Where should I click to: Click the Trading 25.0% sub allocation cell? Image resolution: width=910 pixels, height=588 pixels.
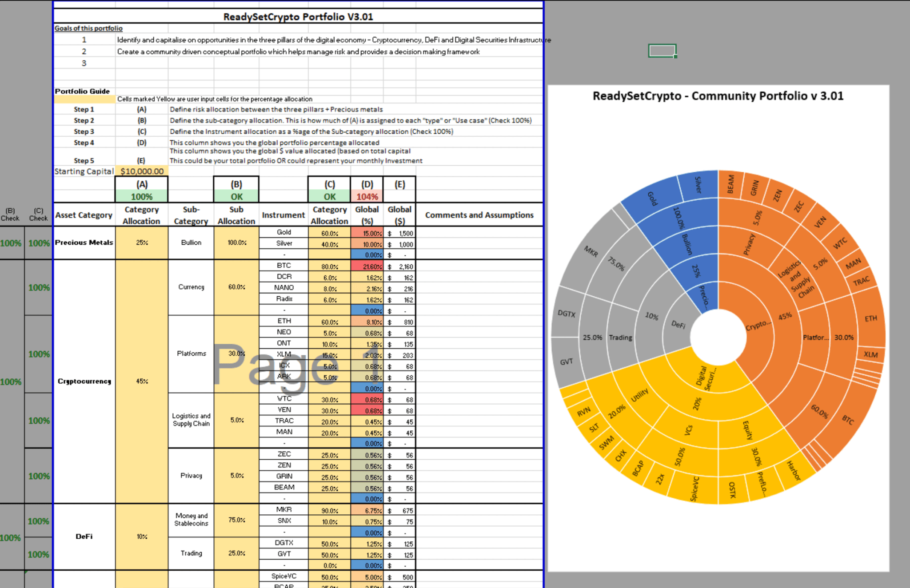tap(236, 553)
